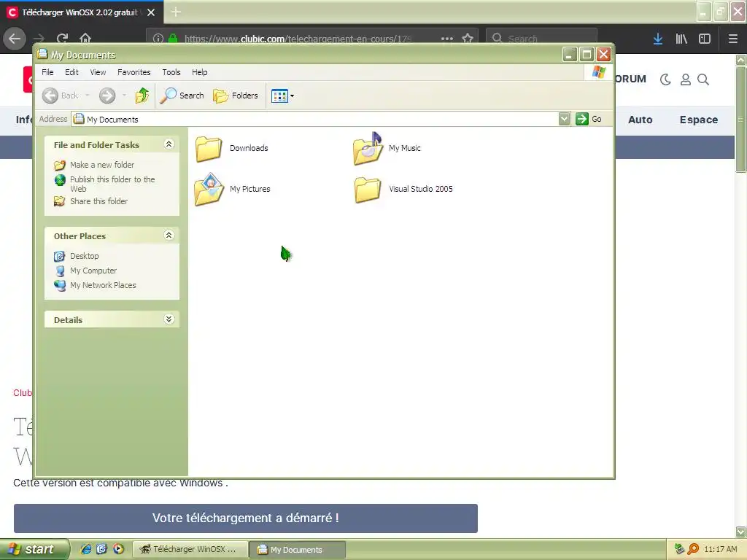Expand the Details panel

tap(169, 319)
